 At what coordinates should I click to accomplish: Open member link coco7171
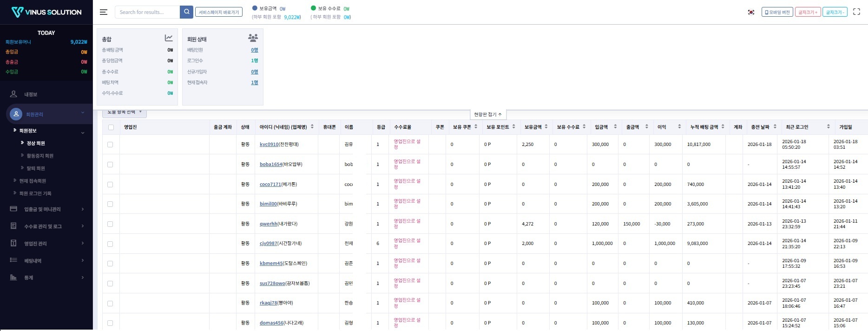point(270,185)
